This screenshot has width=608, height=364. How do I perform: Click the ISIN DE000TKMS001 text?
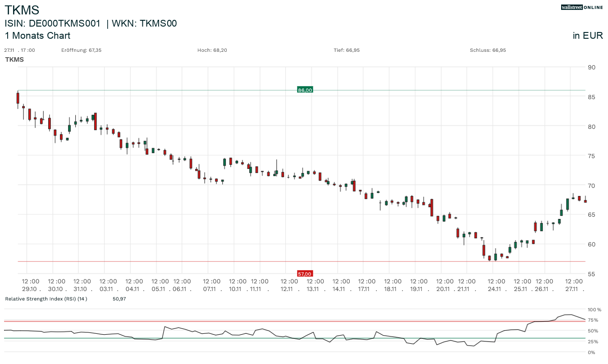52,23
